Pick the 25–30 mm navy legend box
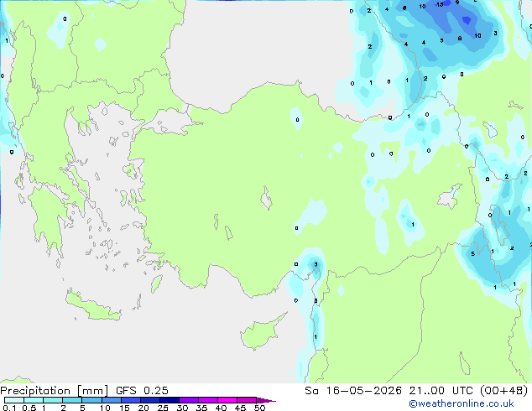Image resolution: width=532 pixels, height=411 pixels. coord(169,400)
